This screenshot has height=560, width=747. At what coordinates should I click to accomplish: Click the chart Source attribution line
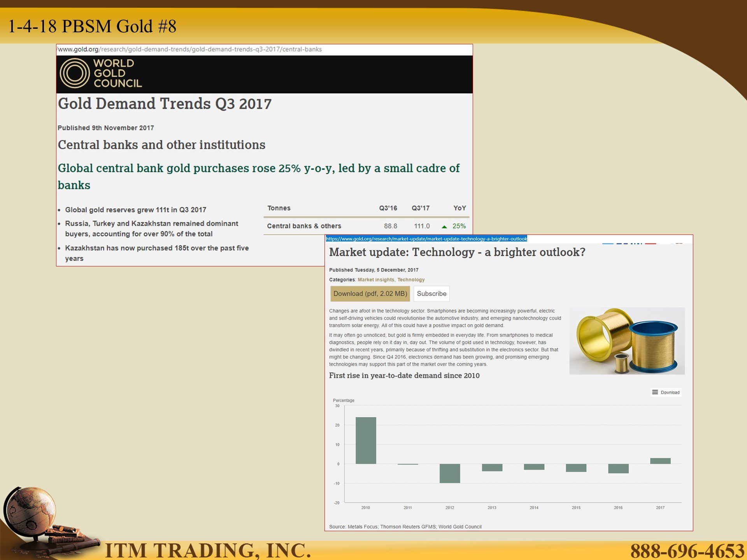click(405, 527)
